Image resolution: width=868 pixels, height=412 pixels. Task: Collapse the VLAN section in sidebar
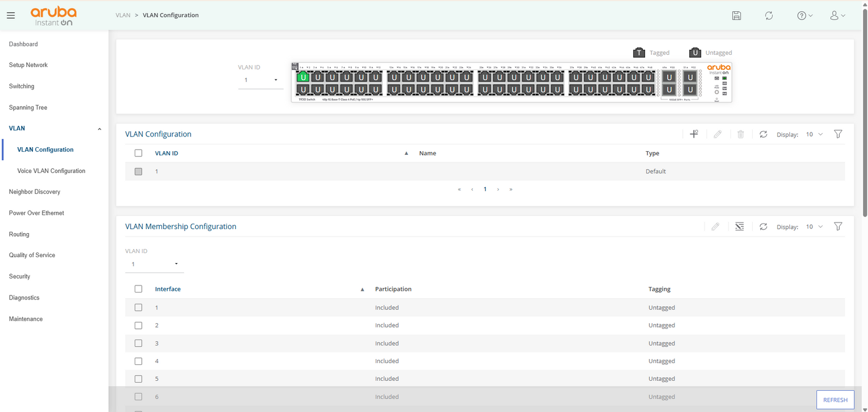point(99,129)
